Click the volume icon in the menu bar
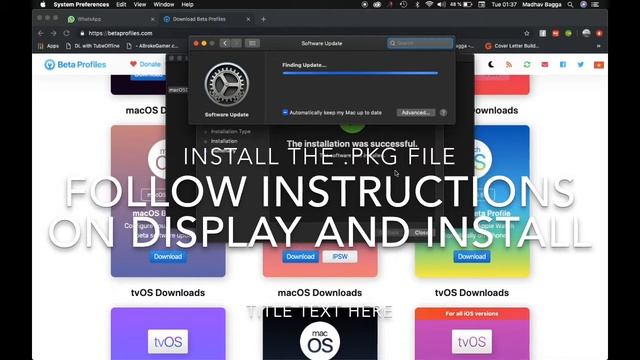 click(x=441, y=4)
